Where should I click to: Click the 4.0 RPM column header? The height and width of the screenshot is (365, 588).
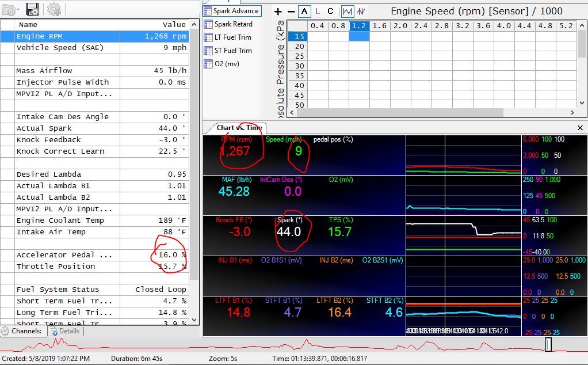[x=503, y=26]
